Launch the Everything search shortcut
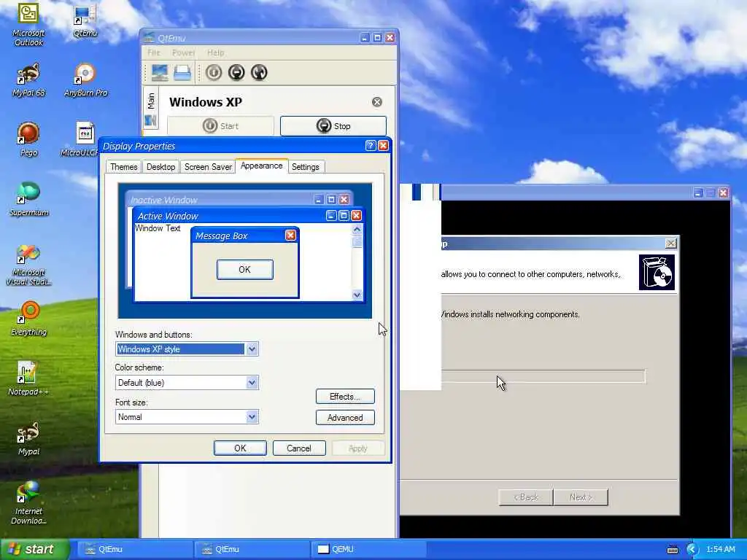 coord(28,319)
